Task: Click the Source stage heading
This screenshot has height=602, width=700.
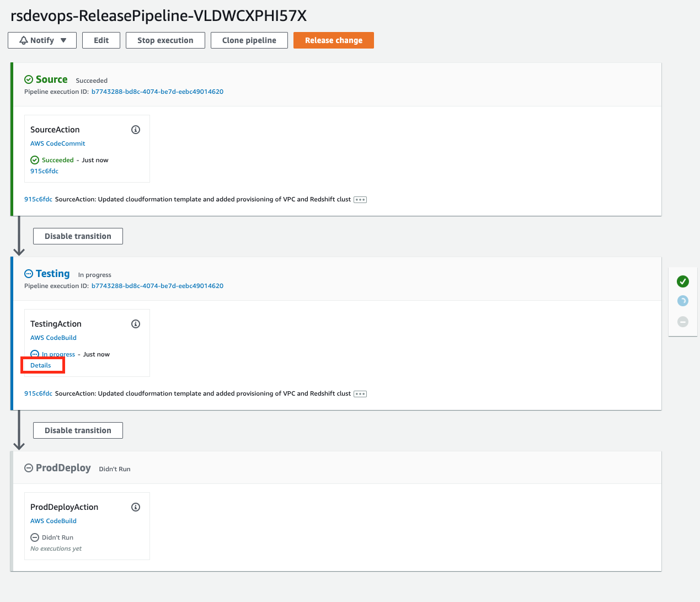Action: 51,79
